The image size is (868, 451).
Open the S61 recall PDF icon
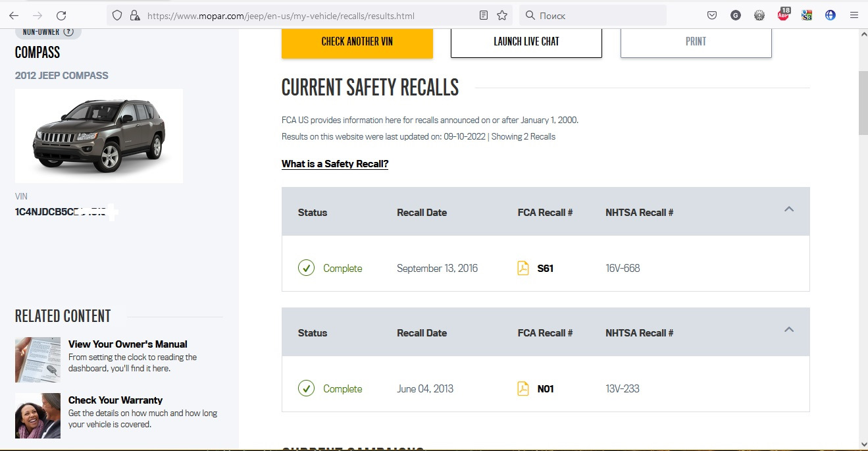click(x=523, y=268)
